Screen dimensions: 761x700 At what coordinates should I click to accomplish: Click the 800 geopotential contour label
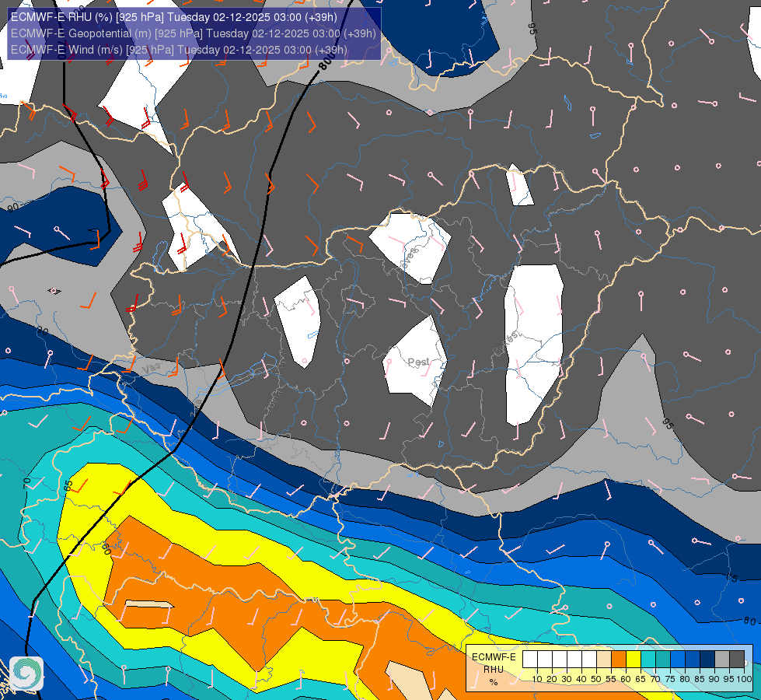[327, 61]
